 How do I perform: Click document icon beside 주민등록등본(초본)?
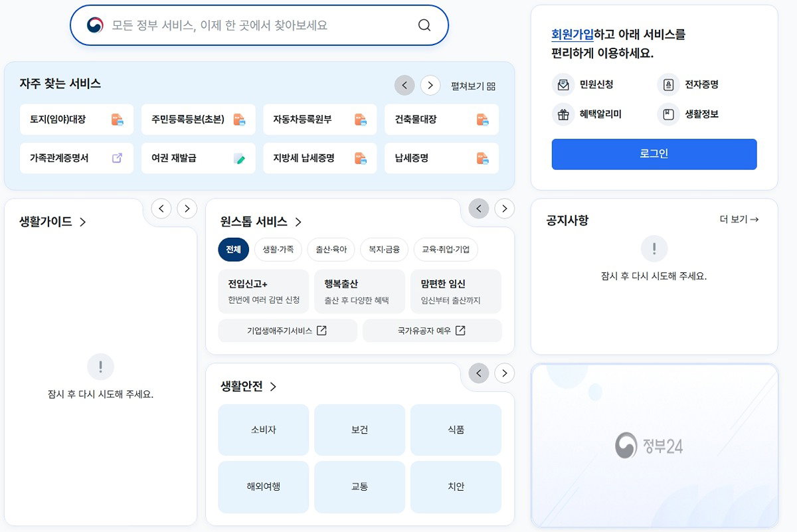239,120
